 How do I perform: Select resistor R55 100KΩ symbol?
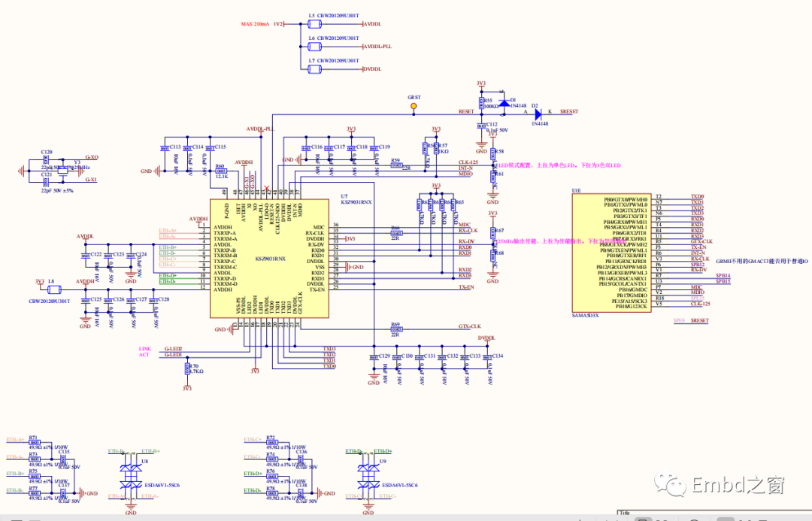[x=482, y=103]
